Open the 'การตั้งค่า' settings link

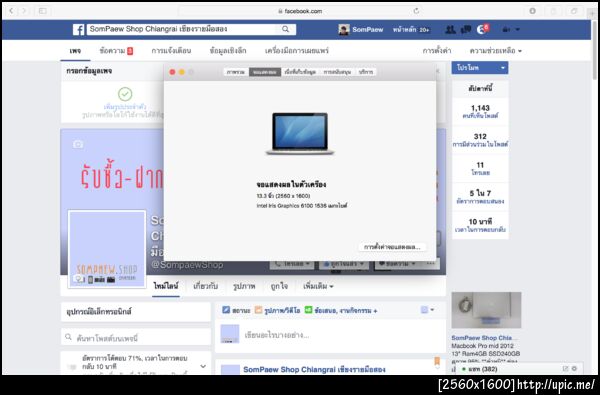pos(437,51)
